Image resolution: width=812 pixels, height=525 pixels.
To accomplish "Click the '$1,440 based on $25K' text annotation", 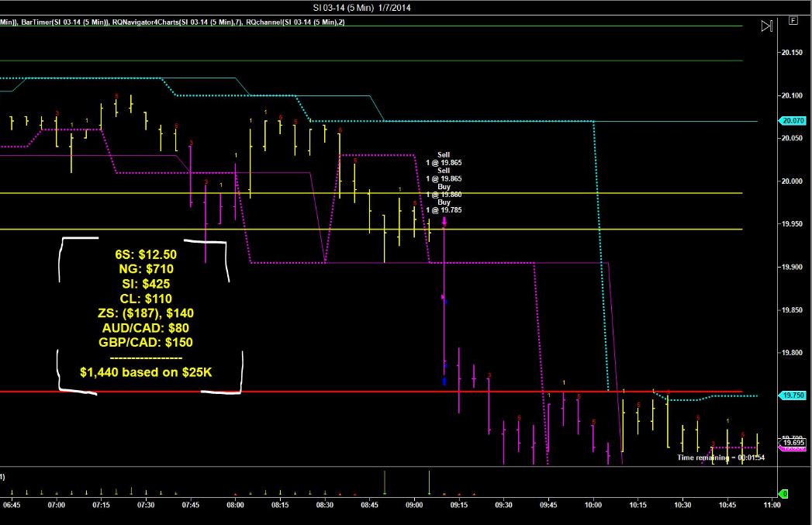I will (x=147, y=372).
